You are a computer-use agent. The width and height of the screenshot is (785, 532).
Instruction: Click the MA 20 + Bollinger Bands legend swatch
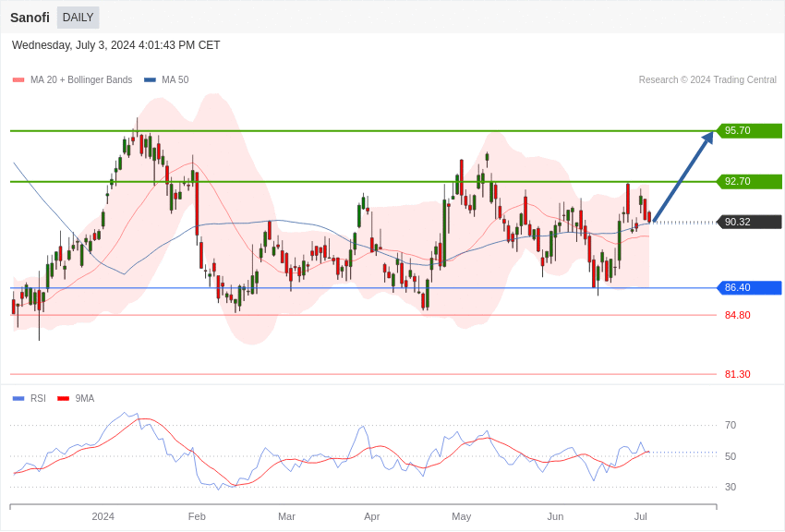click(18, 80)
